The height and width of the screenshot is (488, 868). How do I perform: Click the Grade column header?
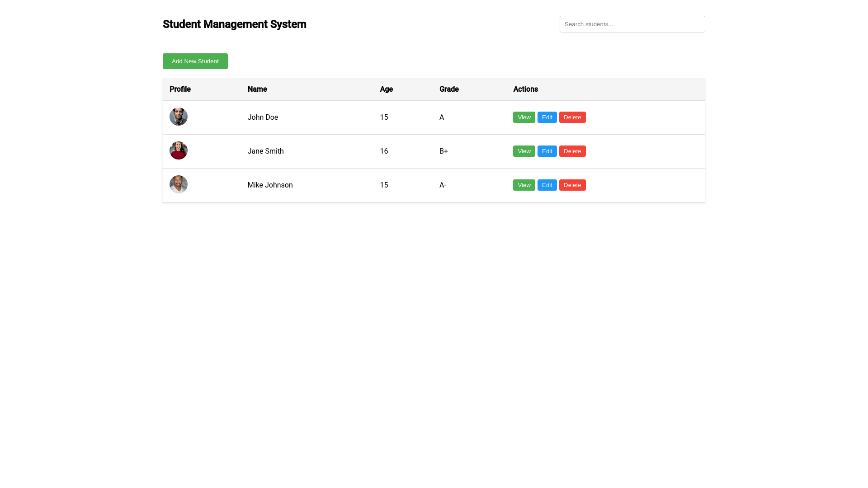pyautogui.click(x=448, y=89)
